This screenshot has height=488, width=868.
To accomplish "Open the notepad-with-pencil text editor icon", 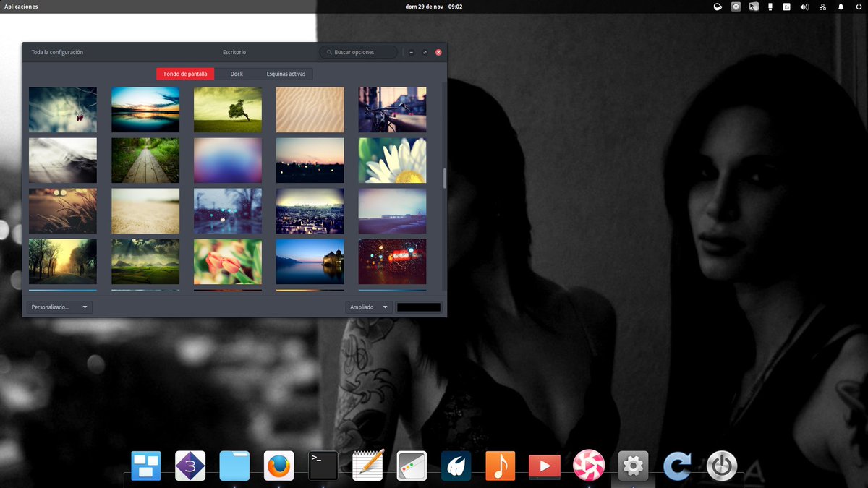I will pyautogui.click(x=367, y=466).
